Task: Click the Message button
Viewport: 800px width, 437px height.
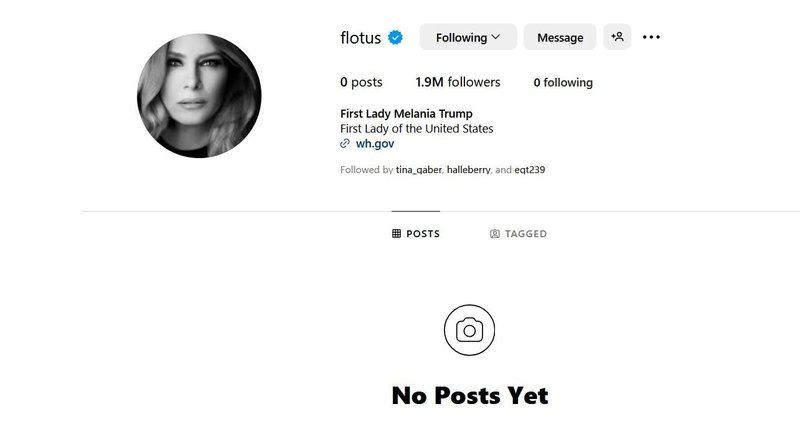Action: (560, 37)
